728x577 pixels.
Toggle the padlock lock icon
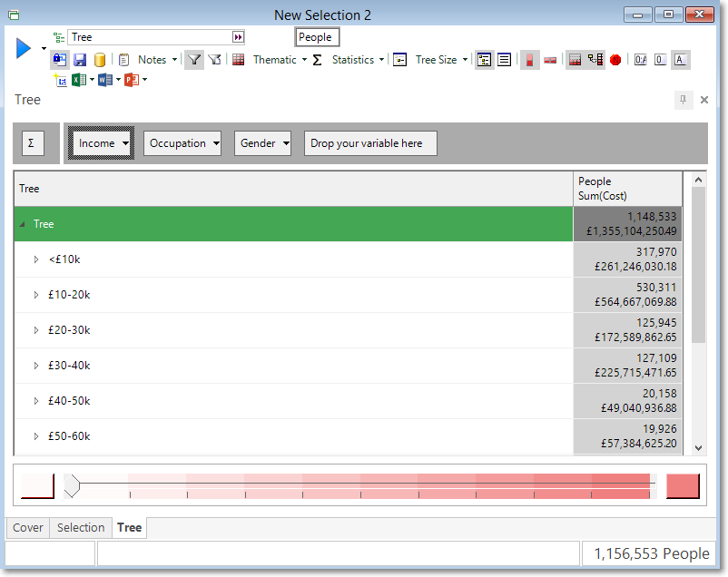click(x=60, y=60)
